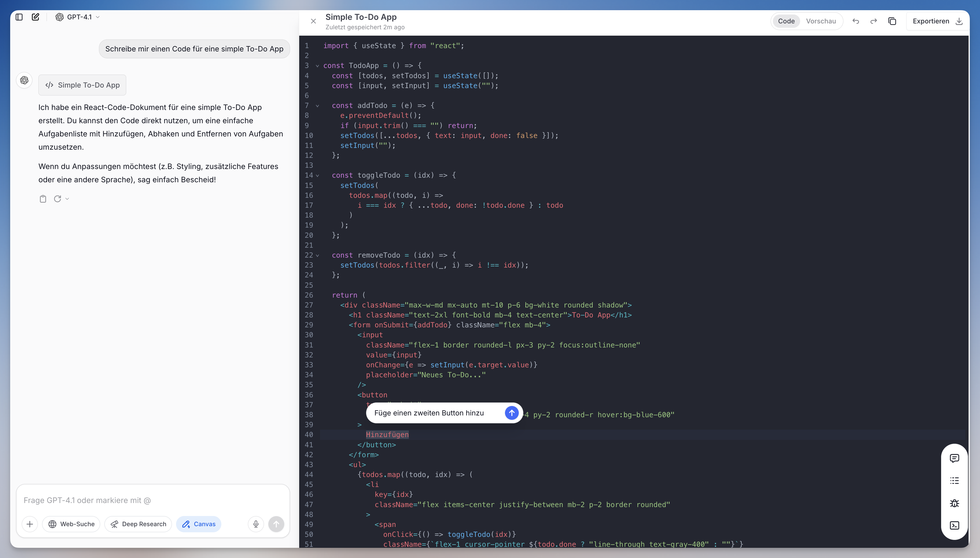The height and width of the screenshot is (558, 980).
Task: Click the undo arrow in the canvas header
Action: [x=856, y=21]
